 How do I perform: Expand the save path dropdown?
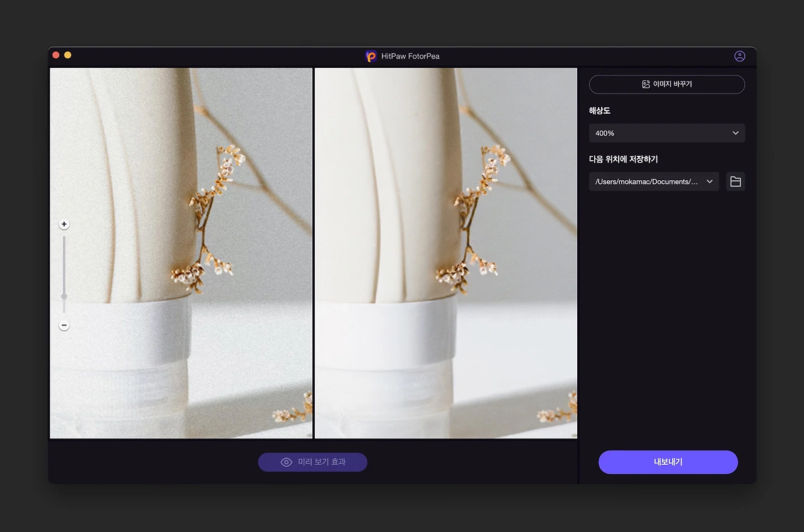[x=654, y=182]
